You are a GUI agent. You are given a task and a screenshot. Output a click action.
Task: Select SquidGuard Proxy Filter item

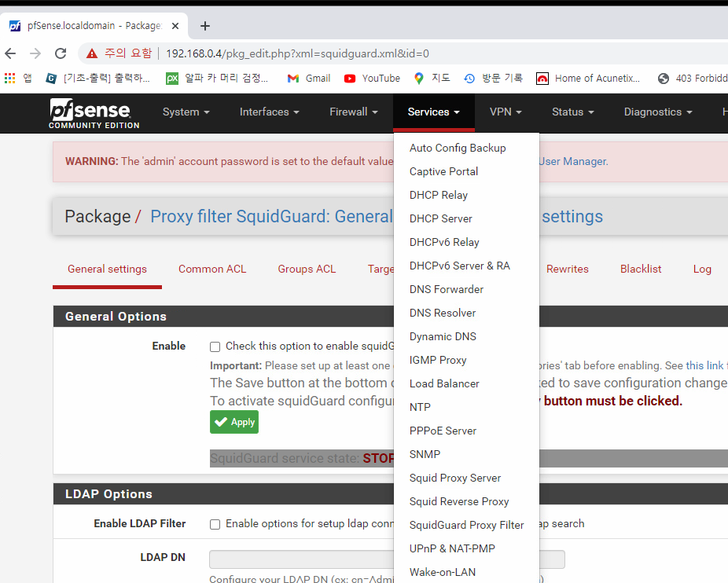(x=466, y=525)
